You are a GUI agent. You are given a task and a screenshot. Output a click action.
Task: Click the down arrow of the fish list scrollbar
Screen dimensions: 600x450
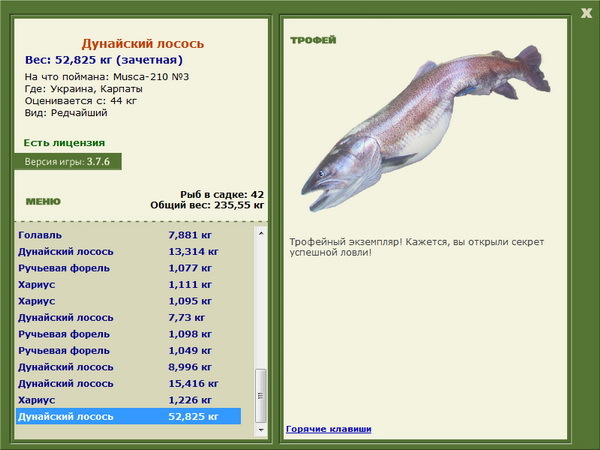tap(261, 430)
